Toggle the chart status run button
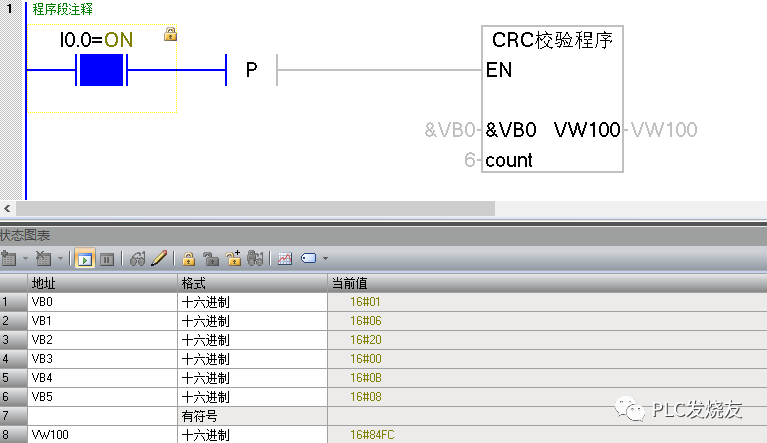767x443 pixels. (85, 259)
